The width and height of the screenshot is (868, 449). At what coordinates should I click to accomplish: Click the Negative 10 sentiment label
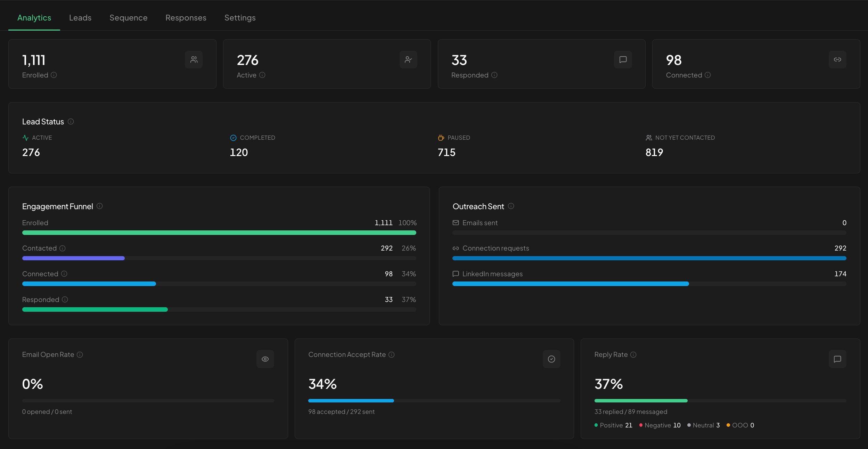(660, 425)
